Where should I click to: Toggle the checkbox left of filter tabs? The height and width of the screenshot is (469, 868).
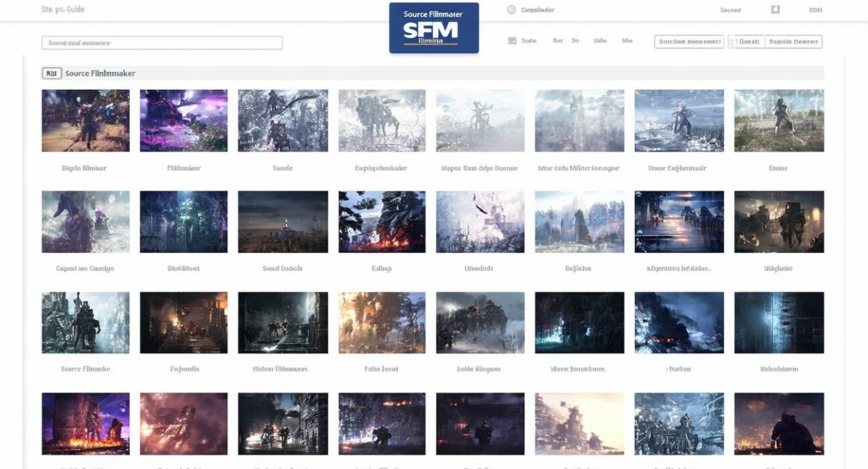[x=512, y=41]
